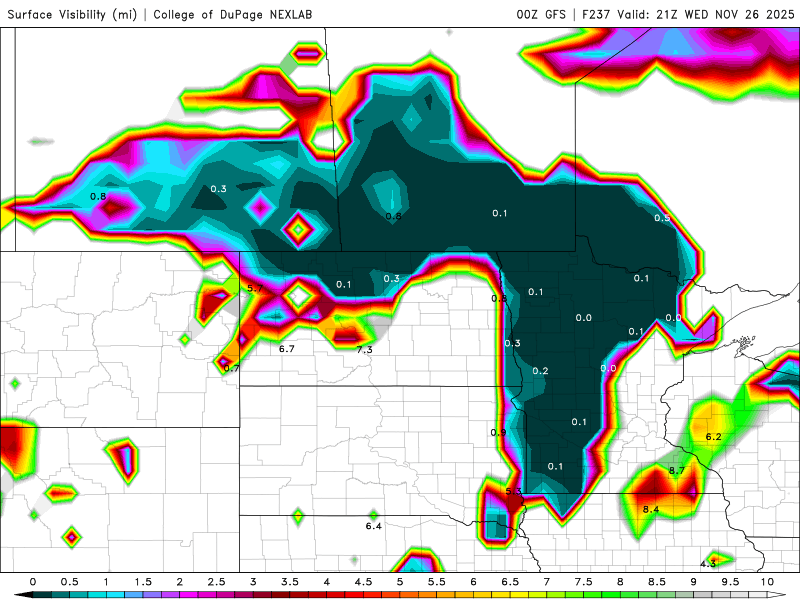This screenshot has width=800, height=600.
Task: Click the '7' tick label on the color scale
Action: [547, 582]
